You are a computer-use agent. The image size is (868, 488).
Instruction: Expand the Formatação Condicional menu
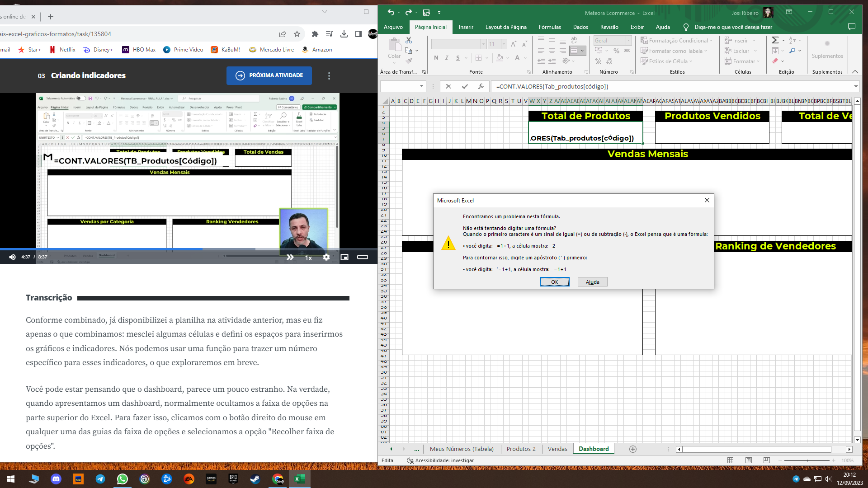676,40
